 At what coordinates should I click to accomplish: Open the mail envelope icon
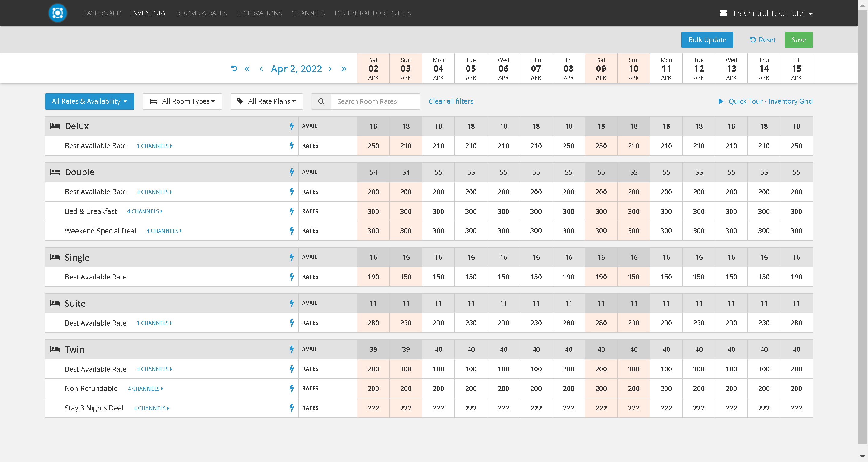point(723,13)
